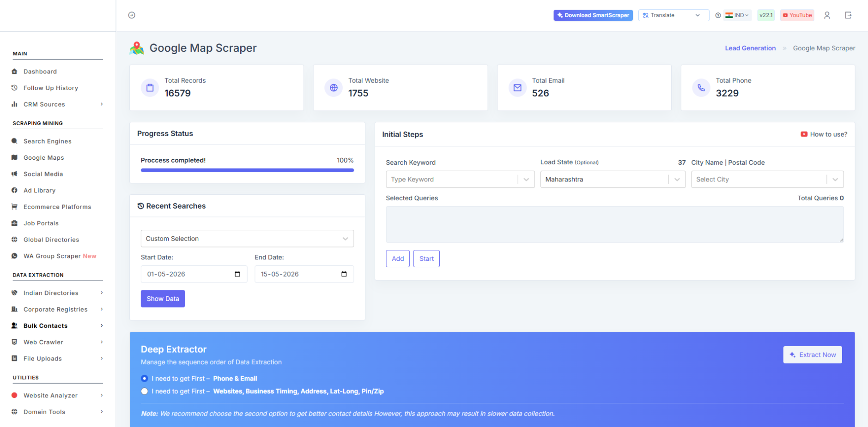The image size is (868, 427).
Task: Click the logout icon in top bar
Action: coord(848,15)
